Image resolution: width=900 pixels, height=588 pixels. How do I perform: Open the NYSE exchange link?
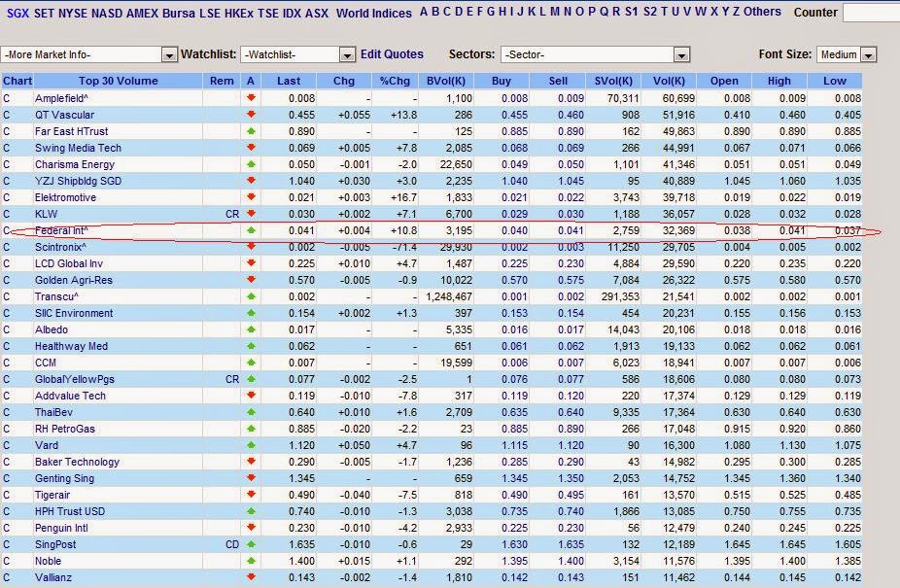[73, 13]
